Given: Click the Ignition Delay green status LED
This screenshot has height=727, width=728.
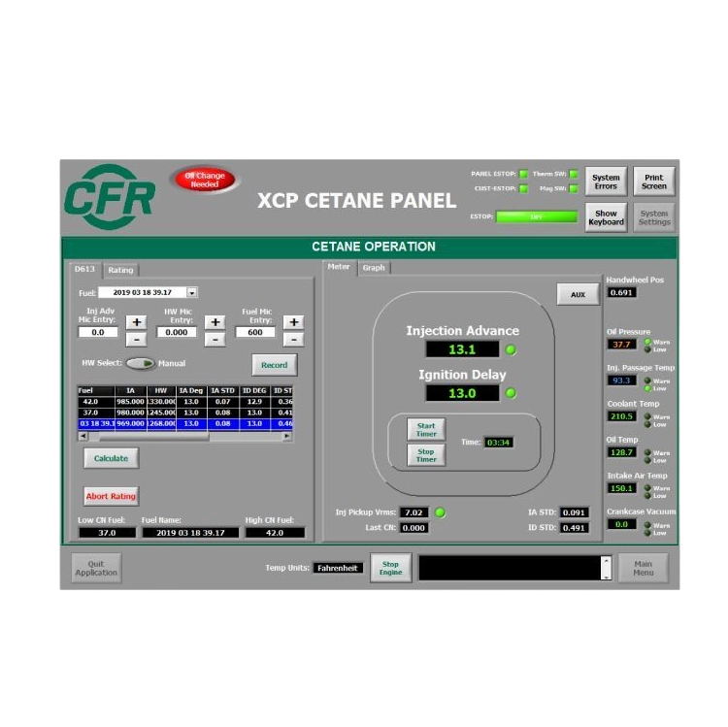Looking at the screenshot, I should tap(511, 393).
